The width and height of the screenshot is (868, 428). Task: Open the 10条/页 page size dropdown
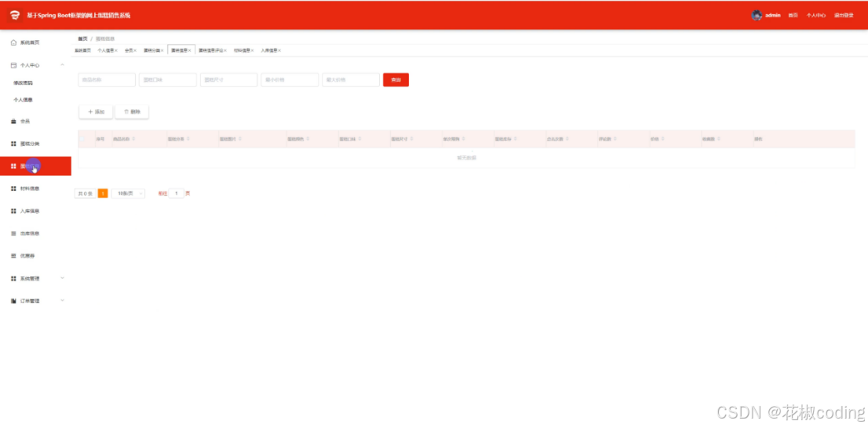pyautogui.click(x=129, y=193)
